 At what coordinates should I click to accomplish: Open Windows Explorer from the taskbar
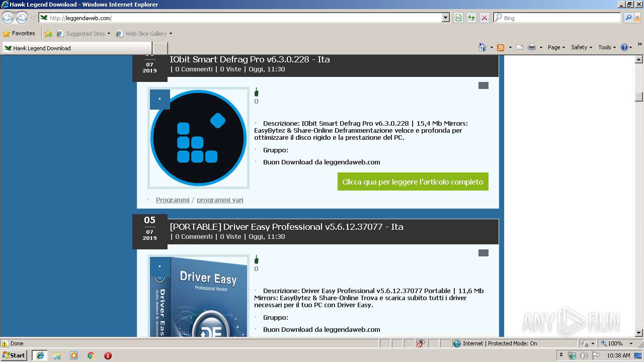tap(57, 355)
